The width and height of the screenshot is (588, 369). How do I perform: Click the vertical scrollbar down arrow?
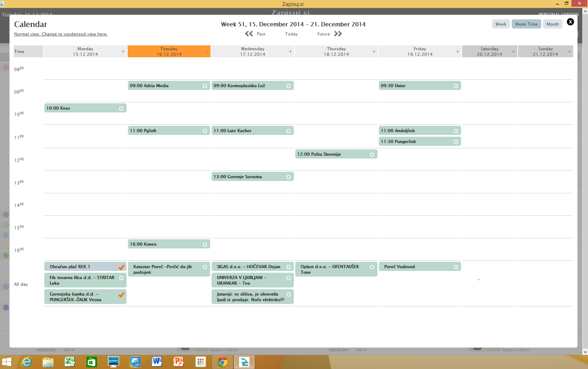585,351
